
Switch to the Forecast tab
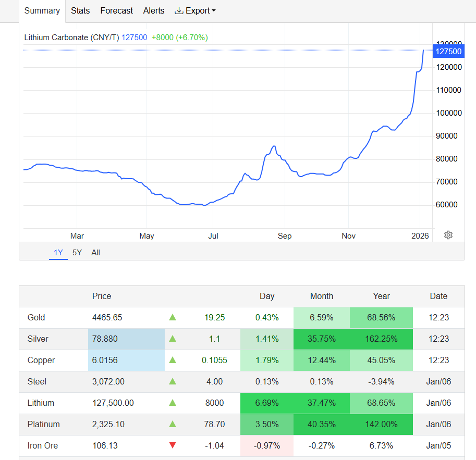click(116, 10)
